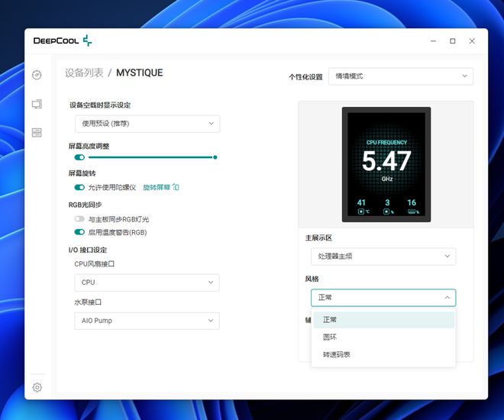
Task: Open CPU fan port dropdown
Action: 147,283
